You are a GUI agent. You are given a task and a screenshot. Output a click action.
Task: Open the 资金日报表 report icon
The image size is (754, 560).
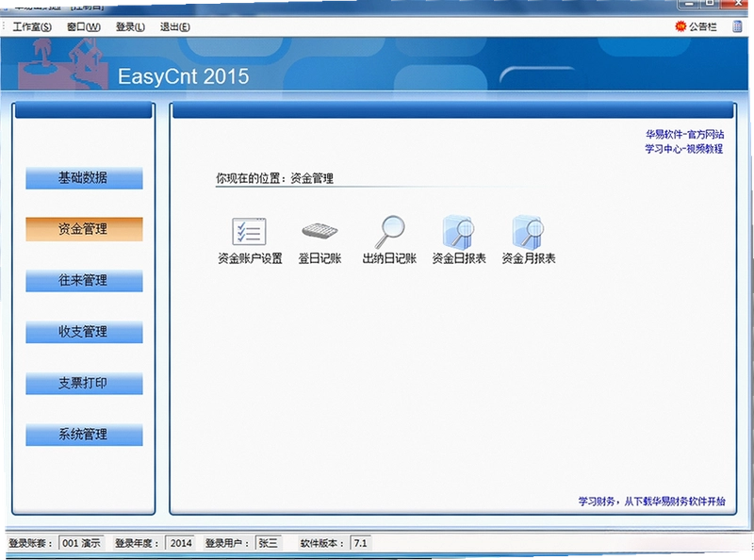point(459,232)
